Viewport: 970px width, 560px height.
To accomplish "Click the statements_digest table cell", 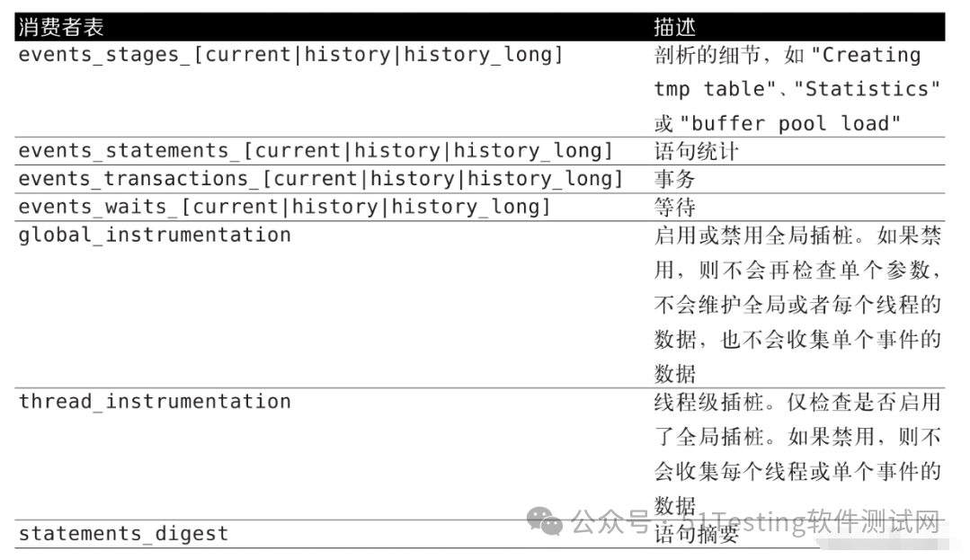I will 123,533.
